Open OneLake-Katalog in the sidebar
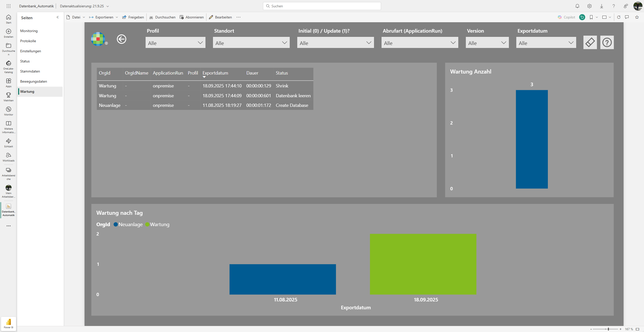The height and width of the screenshot is (332, 644). [9, 67]
